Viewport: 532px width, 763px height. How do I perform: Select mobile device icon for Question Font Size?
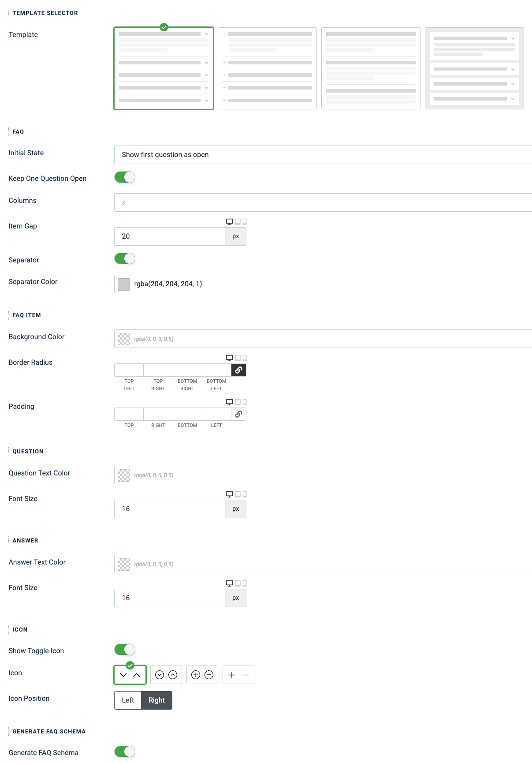pos(245,494)
